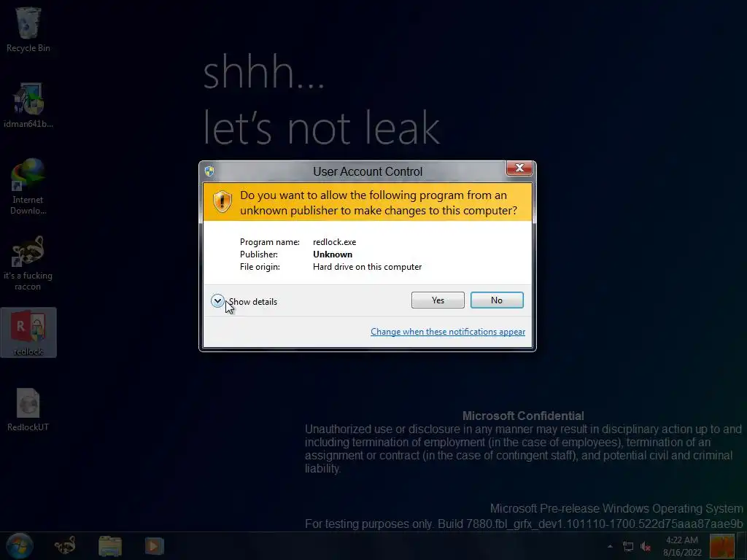Click the File origin: label
This screenshot has width=747, height=560.
[x=260, y=267]
